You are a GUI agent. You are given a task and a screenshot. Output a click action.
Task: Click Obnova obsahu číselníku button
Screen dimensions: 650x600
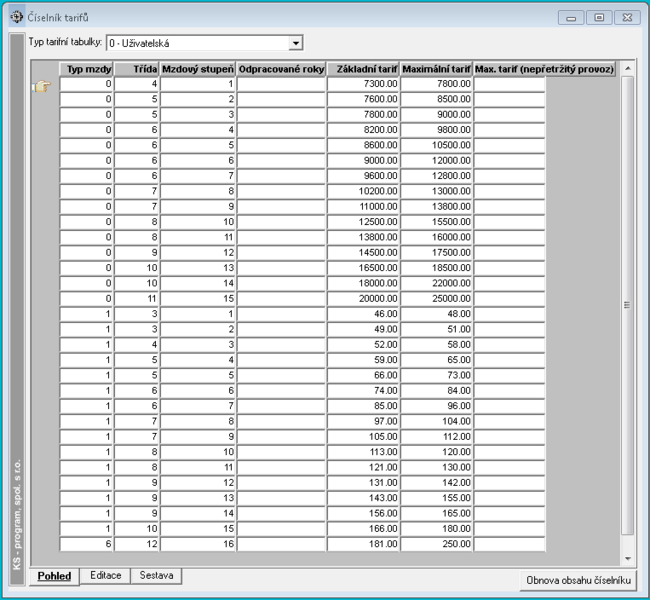coord(578,580)
